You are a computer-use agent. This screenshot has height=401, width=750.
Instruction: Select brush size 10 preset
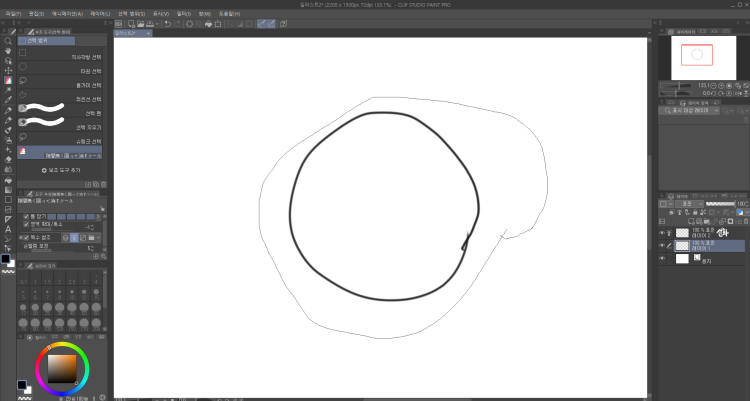[x=72, y=294]
